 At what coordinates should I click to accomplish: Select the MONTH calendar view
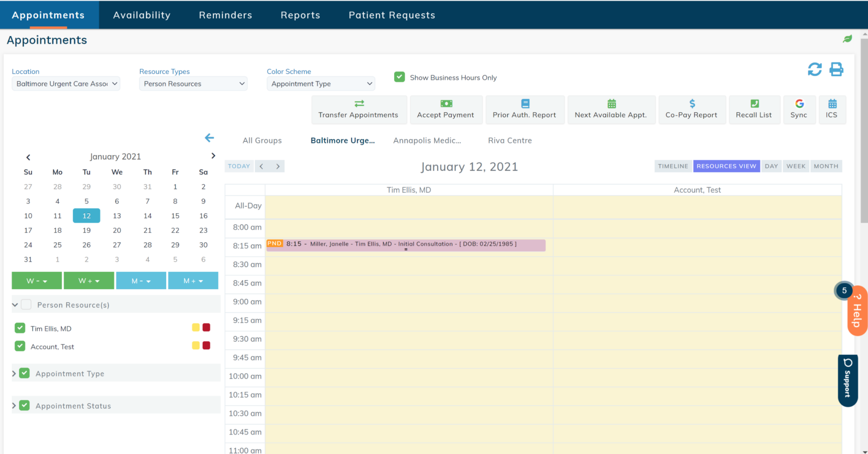click(x=826, y=166)
